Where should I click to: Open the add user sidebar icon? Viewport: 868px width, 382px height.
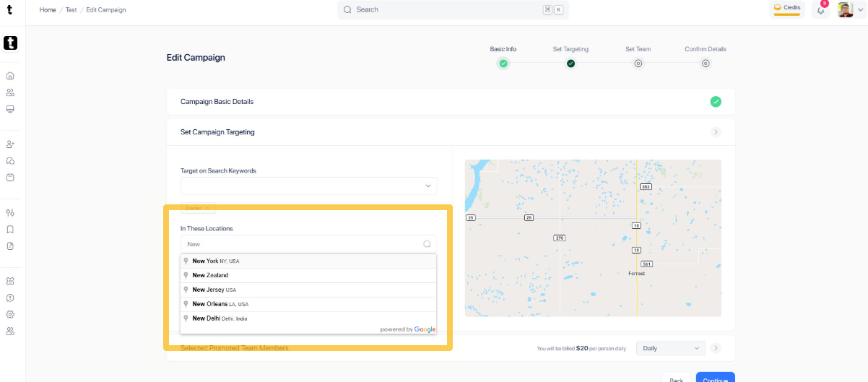coord(10,144)
